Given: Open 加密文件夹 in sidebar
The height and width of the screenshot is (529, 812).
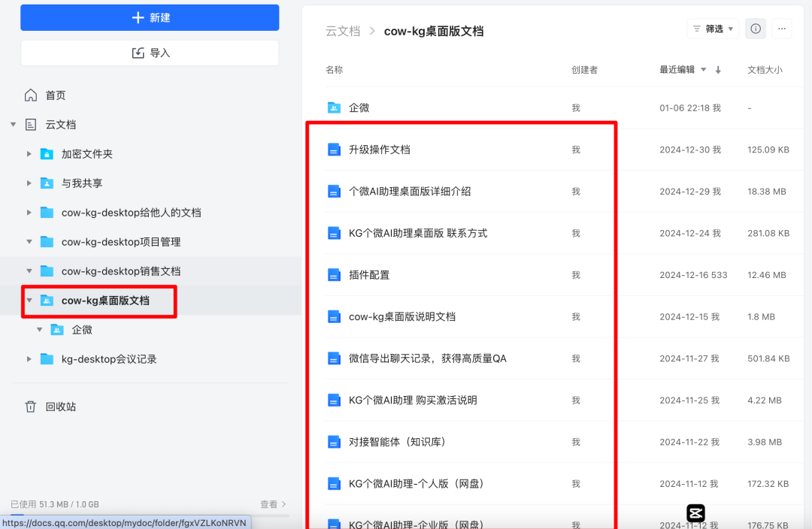Looking at the screenshot, I should pos(87,154).
